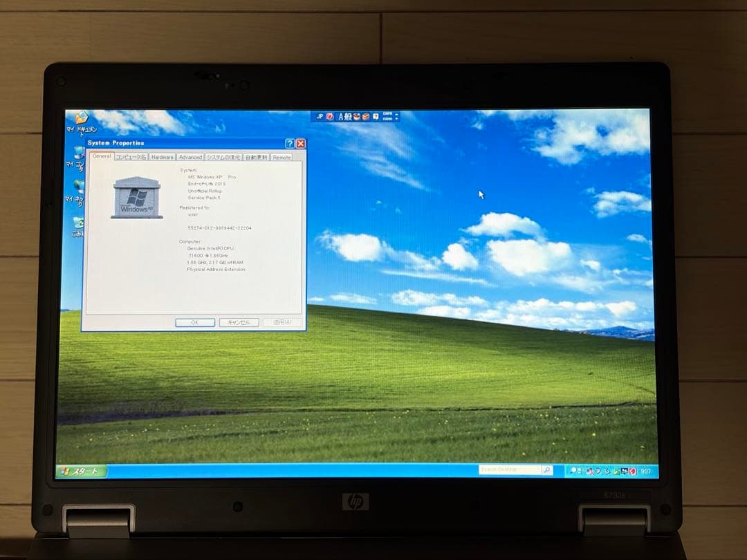The image size is (747, 560).
Task: Open マイドキュメント from the desktop
Action: click(82, 119)
